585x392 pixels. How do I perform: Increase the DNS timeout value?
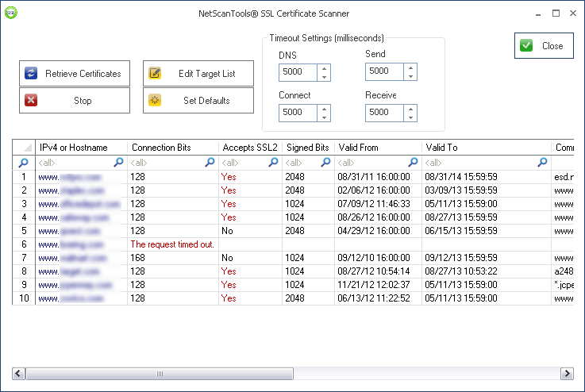(324, 68)
